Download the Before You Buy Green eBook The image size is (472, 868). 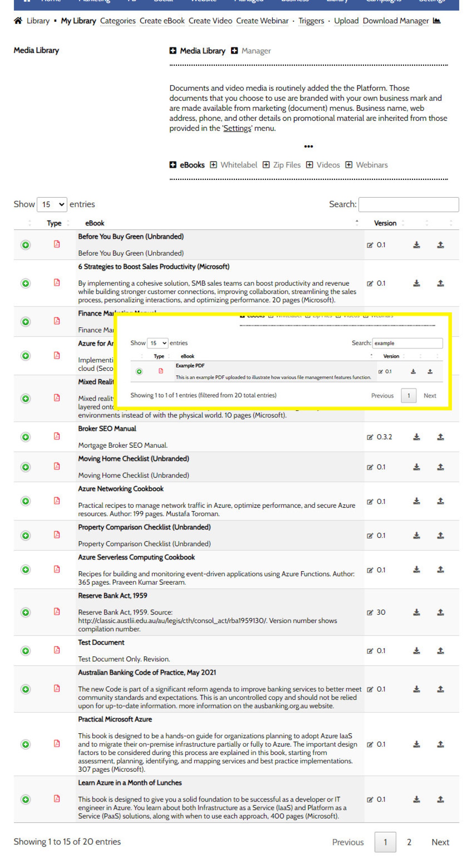[x=416, y=245]
